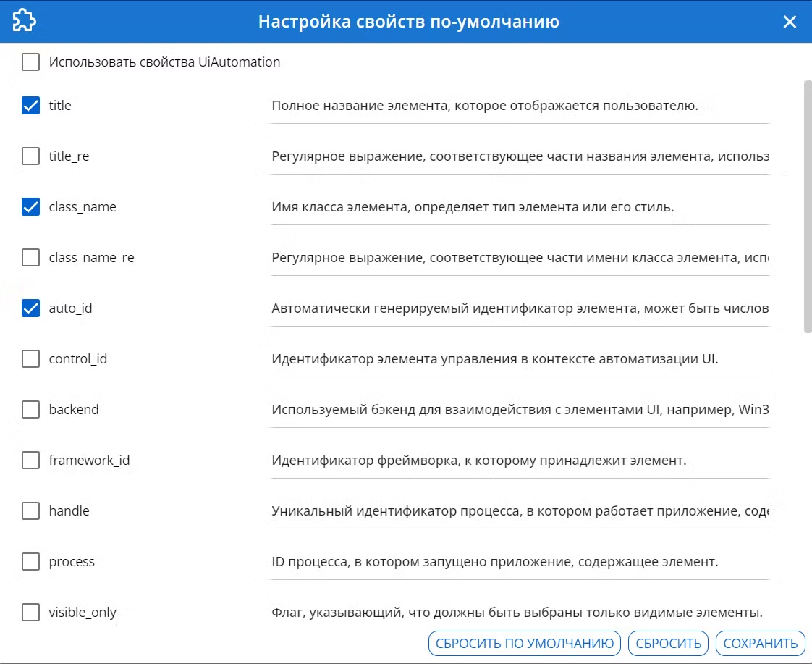
Task: Tick the visible_only checkbox
Action: [30, 612]
